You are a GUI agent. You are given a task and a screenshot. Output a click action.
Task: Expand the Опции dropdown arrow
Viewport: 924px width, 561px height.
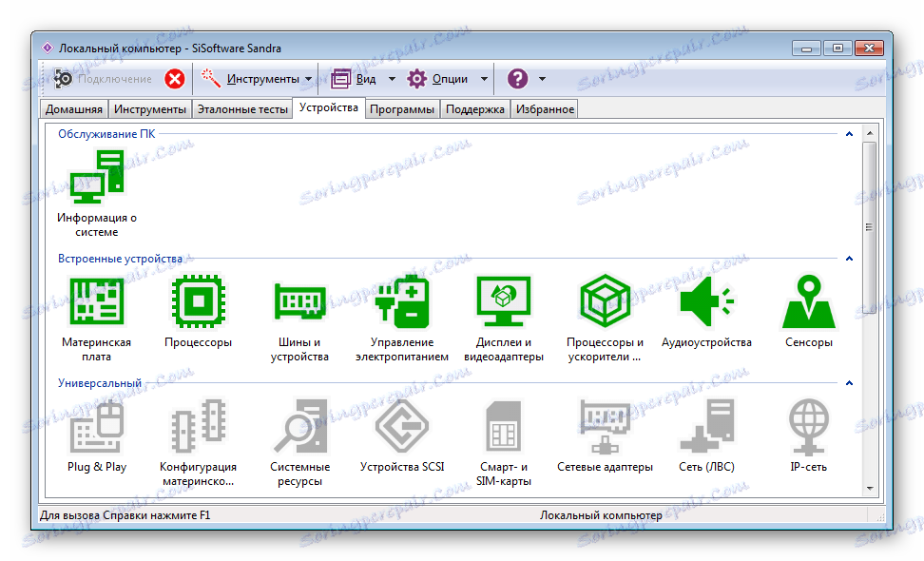[x=483, y=79]
